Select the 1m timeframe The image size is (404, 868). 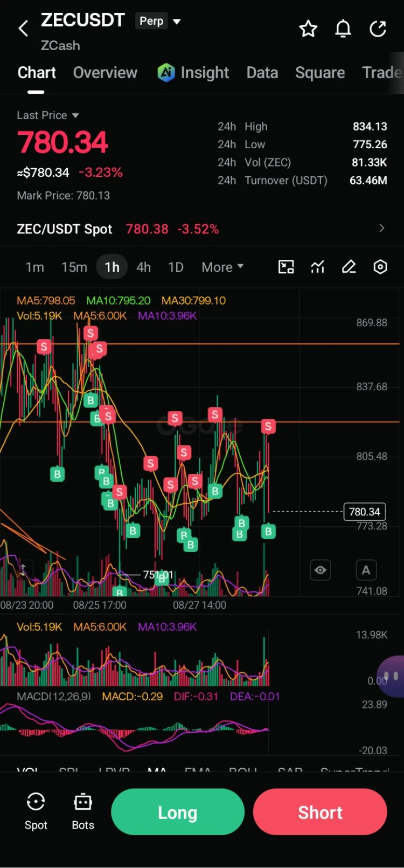coord(35,267)
